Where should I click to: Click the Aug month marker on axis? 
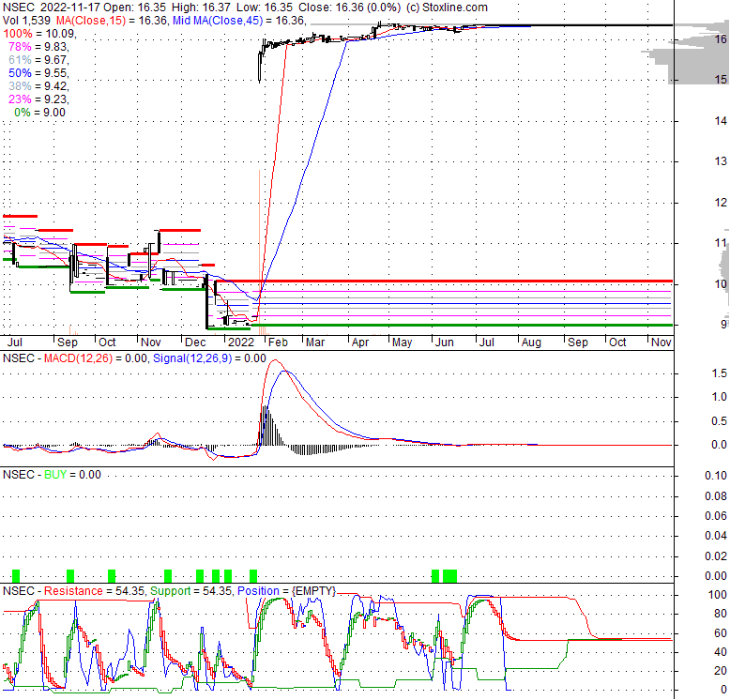(531, 342)
